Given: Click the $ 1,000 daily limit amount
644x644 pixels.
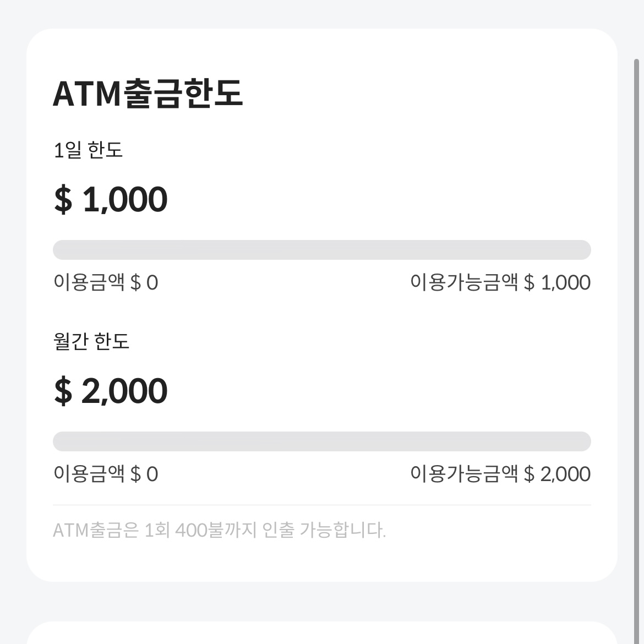Looking at the screenshot, I should pos(110,199).
